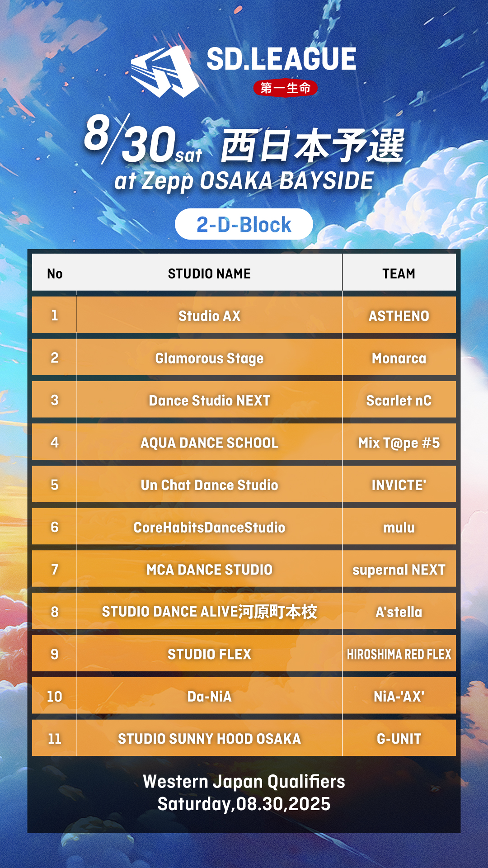The height and width of the screenshot is (868, 488).
Task: Select the Da-NiA studio row
Action: (209, 696)
